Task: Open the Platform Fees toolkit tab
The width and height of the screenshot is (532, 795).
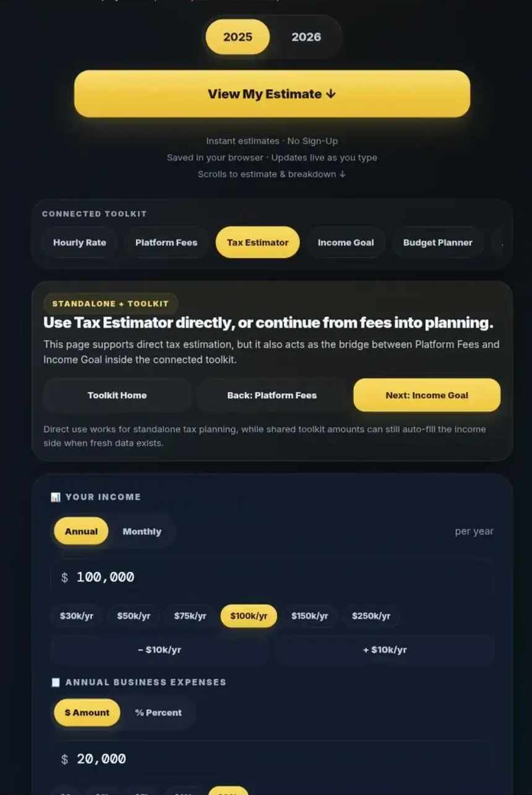Action: pos(166,243)
